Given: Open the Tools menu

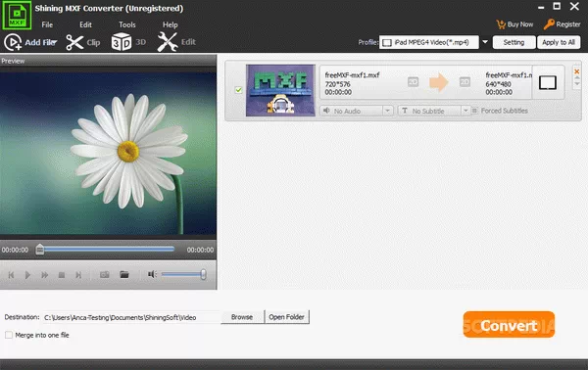Looking at the screenshot, I should (x=127, y=24).
